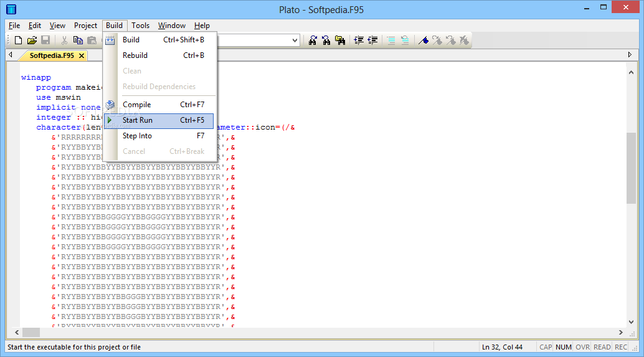Close the Softpedia.F95 tab with the X

coord(82,55)
